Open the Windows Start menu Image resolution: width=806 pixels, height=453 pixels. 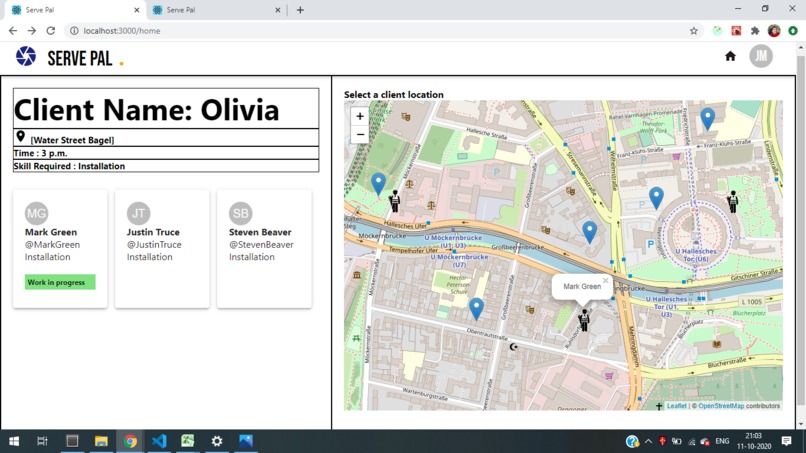point(14,441)
